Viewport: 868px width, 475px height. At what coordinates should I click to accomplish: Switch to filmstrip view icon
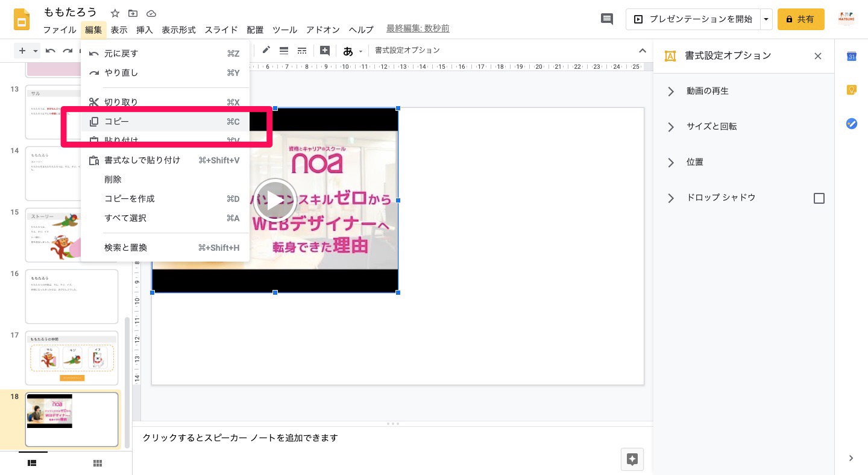click(x=33, y=463)
